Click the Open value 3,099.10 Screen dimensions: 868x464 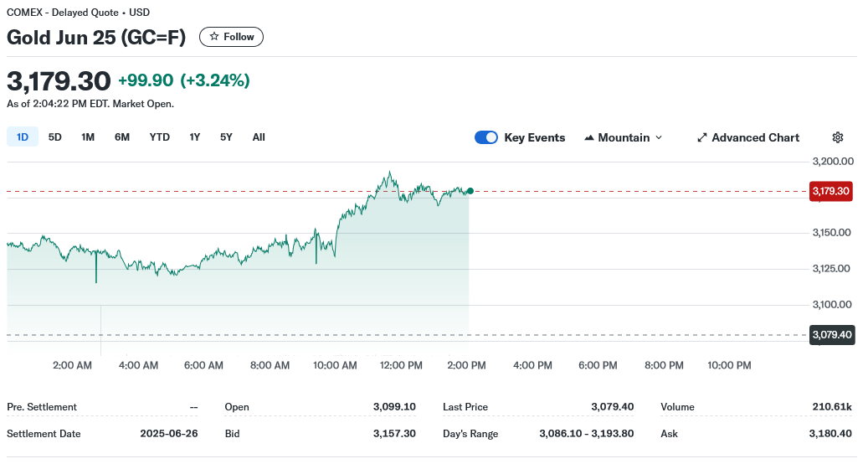[394, 407]
